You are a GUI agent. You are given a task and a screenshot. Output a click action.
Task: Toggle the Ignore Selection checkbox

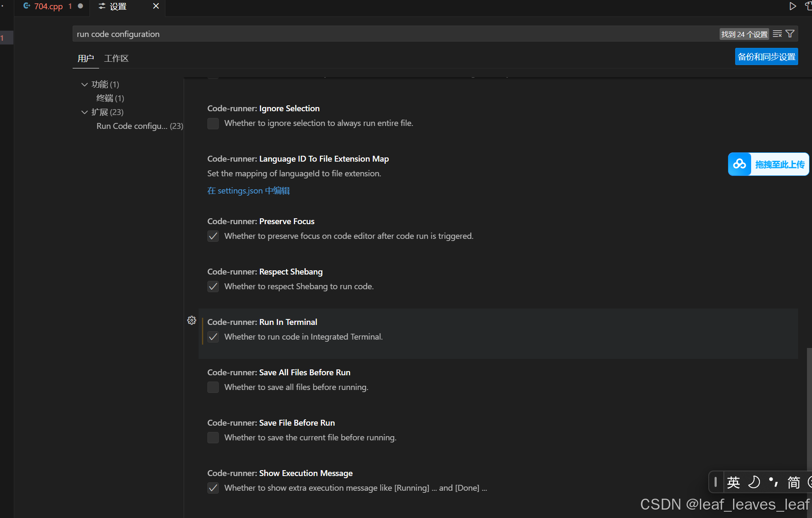[213, 123]
